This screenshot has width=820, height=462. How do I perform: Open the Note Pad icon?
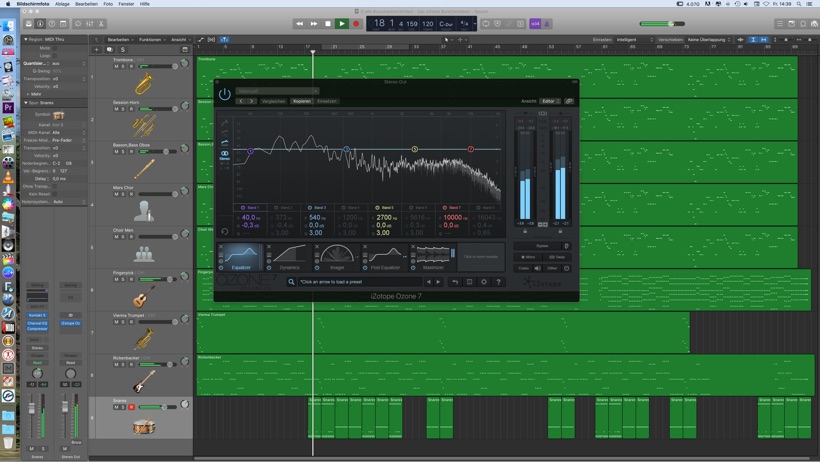tap(791, 24)
